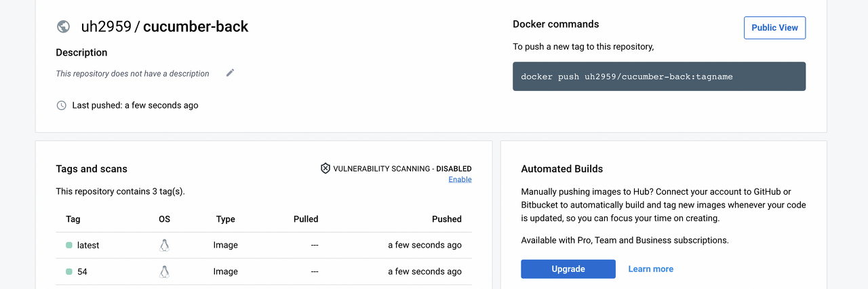Open the Public View button
868x289 pixels.
click(774, 28)
